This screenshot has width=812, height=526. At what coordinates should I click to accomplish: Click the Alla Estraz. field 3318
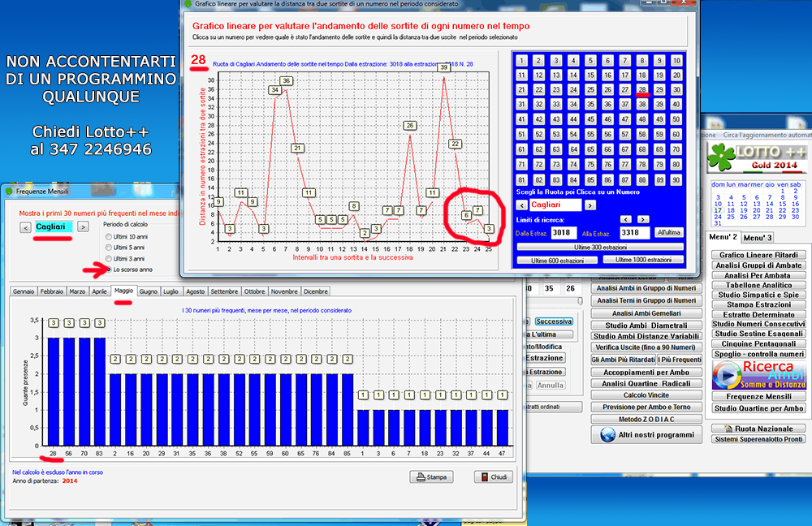[634, 232]
